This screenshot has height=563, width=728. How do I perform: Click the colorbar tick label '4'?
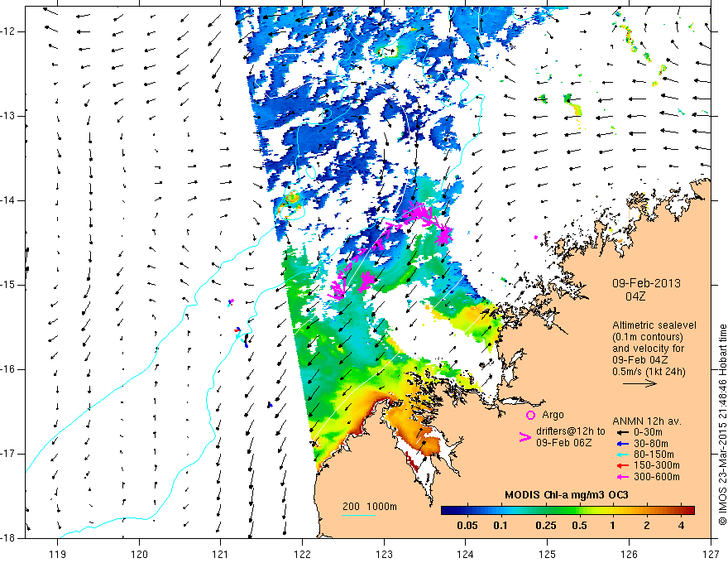tap(681, 526)
